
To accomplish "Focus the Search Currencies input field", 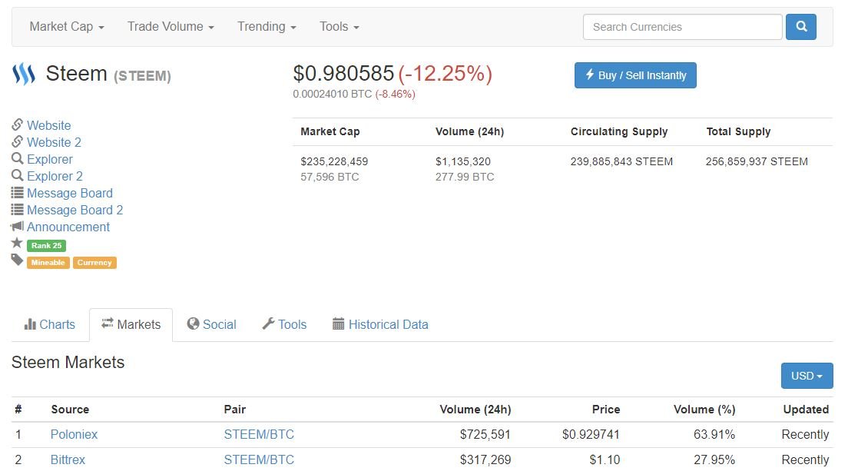I will click(x=683, y=27).
